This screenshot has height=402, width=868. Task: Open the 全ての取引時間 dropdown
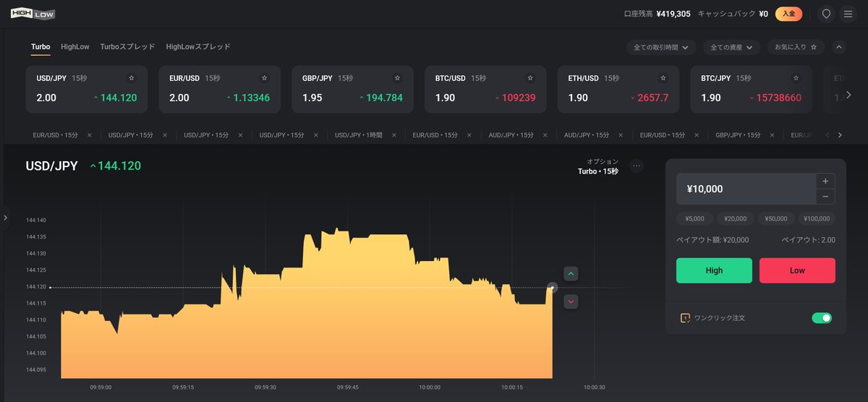660,47
